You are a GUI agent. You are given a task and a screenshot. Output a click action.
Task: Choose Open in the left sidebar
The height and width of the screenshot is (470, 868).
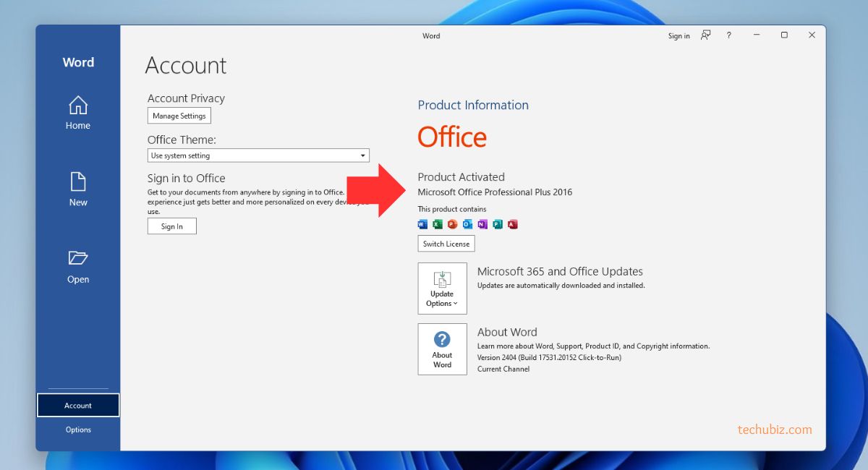point(78,267)
